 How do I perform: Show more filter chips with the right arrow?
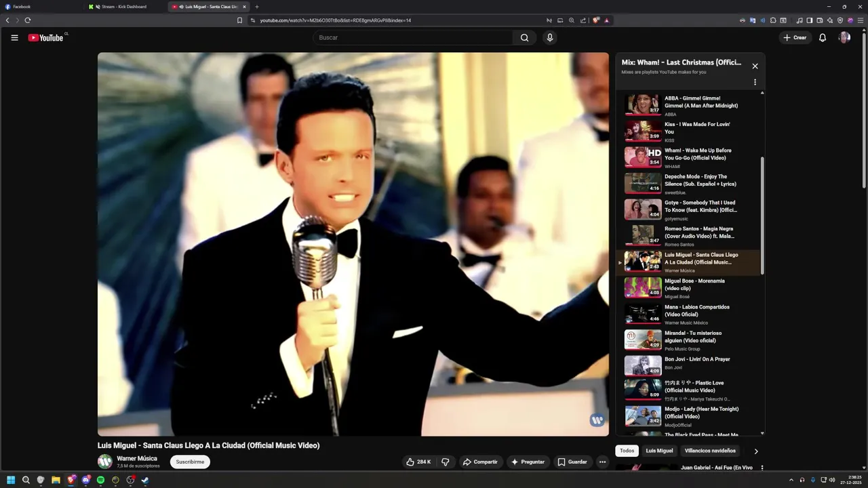[756, 451]
